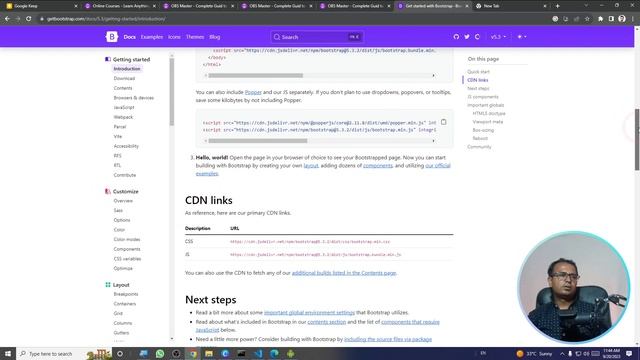Open Chrome profile avatar icon
640x360 pixels.
coord(622,19)
